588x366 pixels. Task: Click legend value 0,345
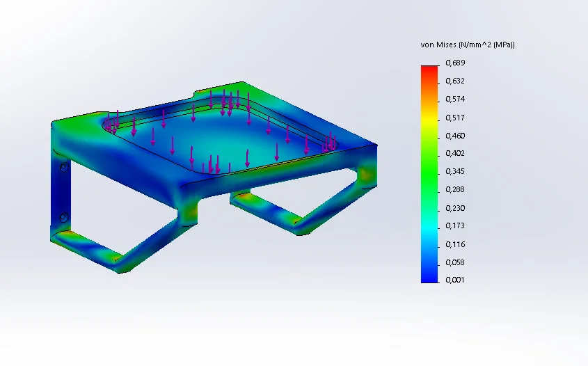pyautogui.click(x=455, y=171)
